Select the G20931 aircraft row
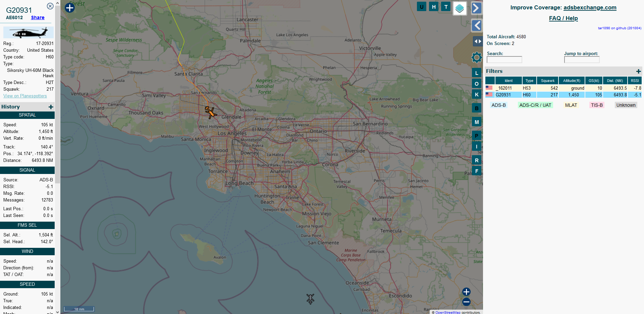This screenshot has height=314, width=644. (x=563, y=95)
